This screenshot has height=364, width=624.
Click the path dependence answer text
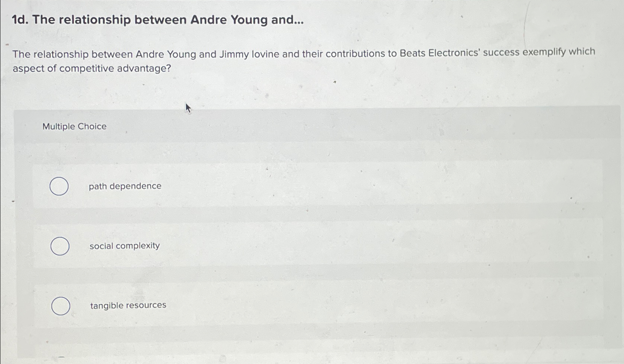tap(125, 186)
